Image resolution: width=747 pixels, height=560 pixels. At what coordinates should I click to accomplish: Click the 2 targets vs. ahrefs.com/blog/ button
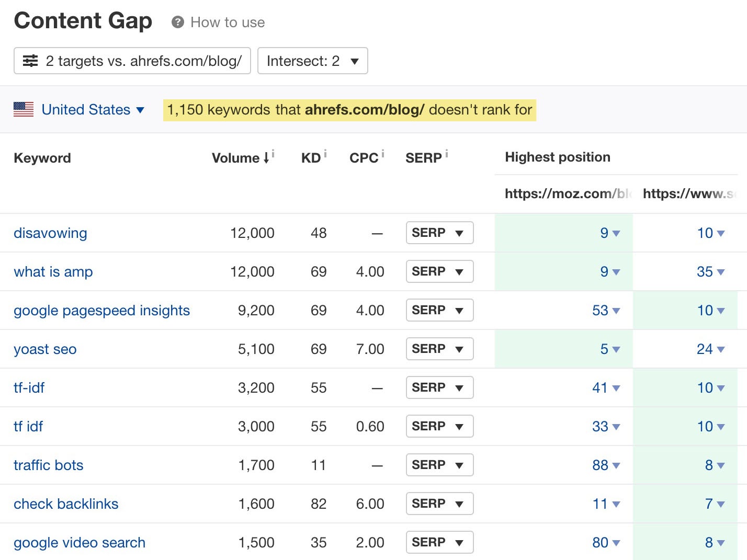(x=132, y=61)
